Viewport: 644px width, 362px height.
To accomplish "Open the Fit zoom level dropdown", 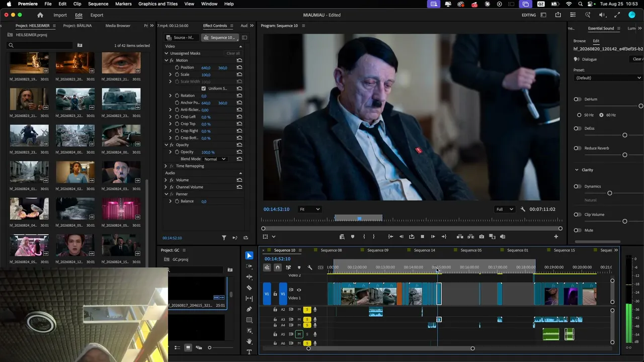I will coord(309,209).
